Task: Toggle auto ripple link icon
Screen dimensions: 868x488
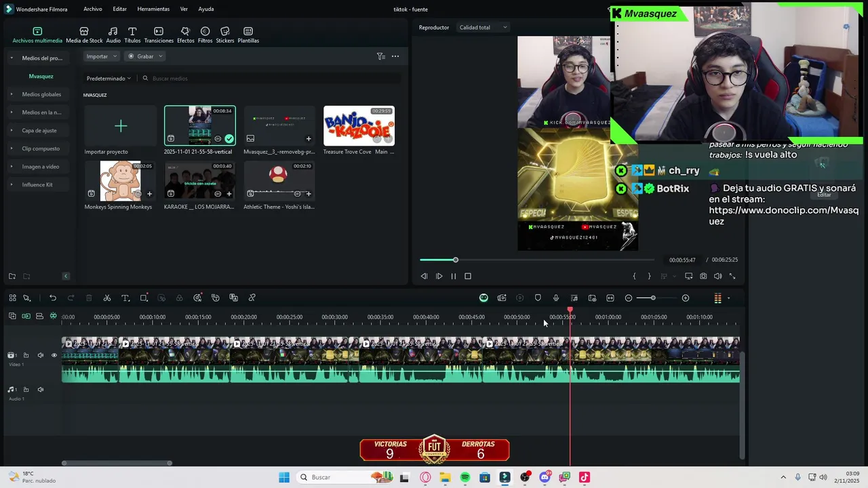Action: point(26,317)
